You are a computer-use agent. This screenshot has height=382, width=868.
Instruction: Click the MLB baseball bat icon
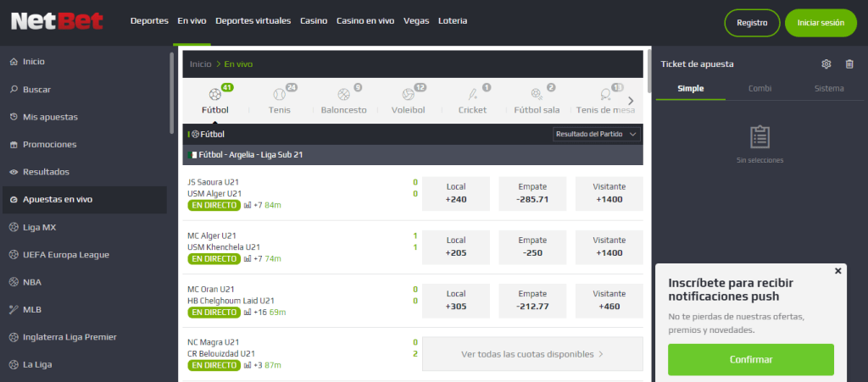point(14,309)
